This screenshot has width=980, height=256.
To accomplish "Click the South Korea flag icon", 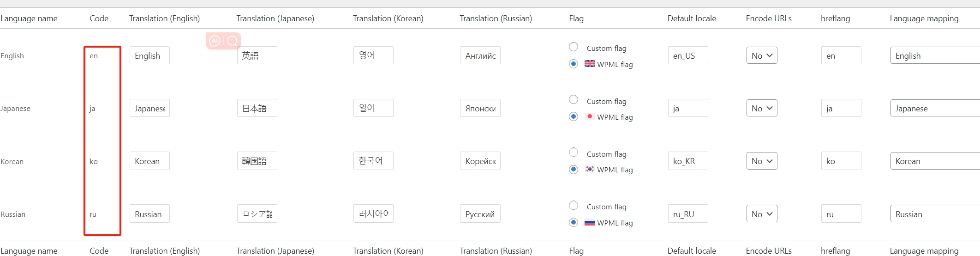I will click(590, 169).
